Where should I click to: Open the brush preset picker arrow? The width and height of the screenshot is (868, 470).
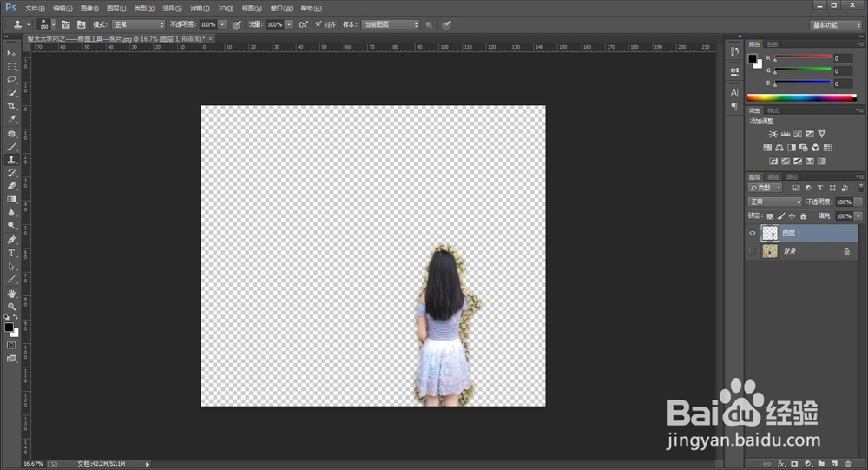click(53, 24)
